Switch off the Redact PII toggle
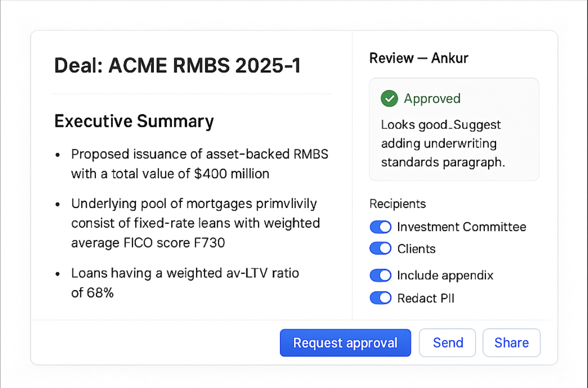 pos(381,298)
